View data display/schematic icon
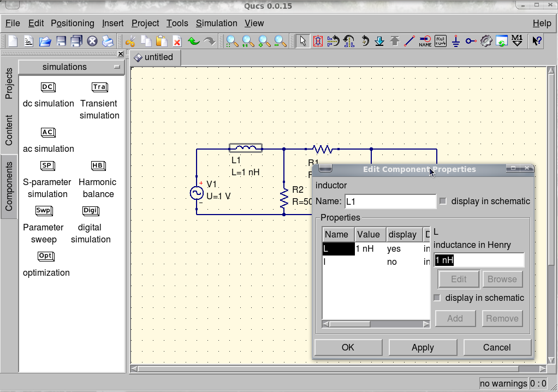Screen dimensions: 558x392 pyautogui.click(x=501, y=41)
